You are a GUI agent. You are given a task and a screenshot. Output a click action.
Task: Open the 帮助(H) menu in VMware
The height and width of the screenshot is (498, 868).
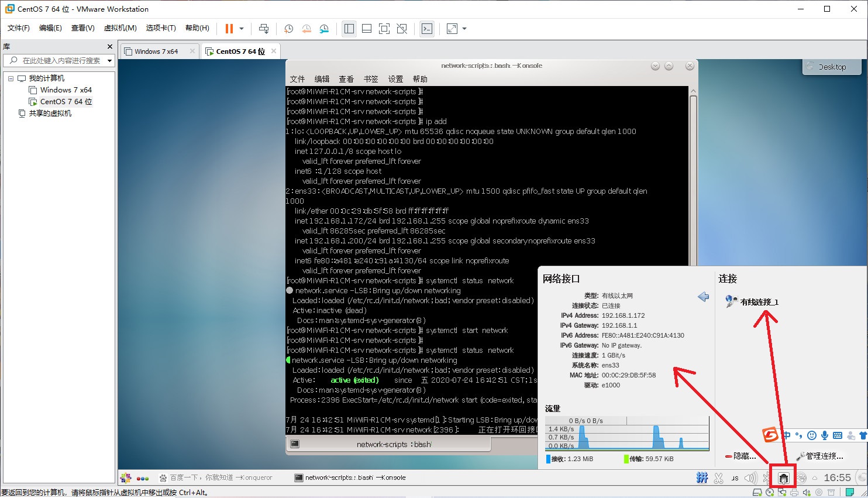tap(197, 28)
